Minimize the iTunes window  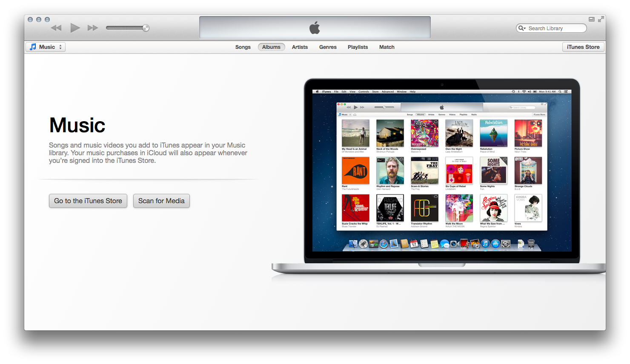(x=39, y=20)
